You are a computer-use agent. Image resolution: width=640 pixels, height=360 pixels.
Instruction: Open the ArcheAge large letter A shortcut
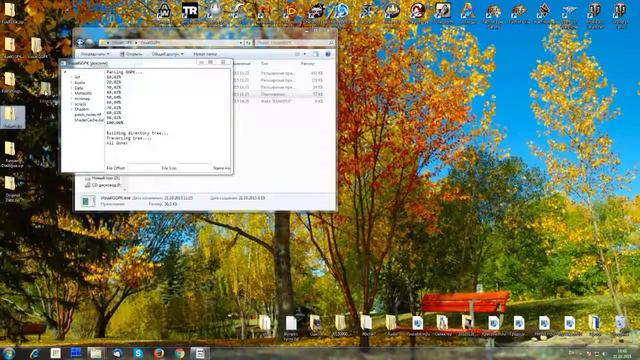coord(467,11)
